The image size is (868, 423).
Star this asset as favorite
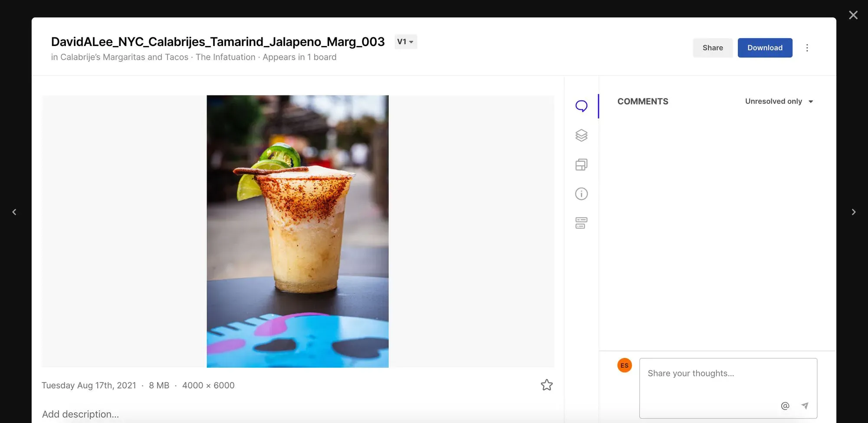546,385
